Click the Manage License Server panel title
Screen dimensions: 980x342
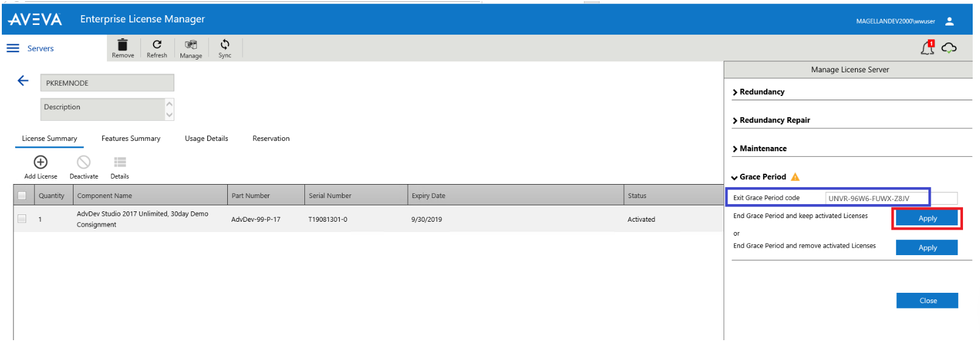[850, 70]
